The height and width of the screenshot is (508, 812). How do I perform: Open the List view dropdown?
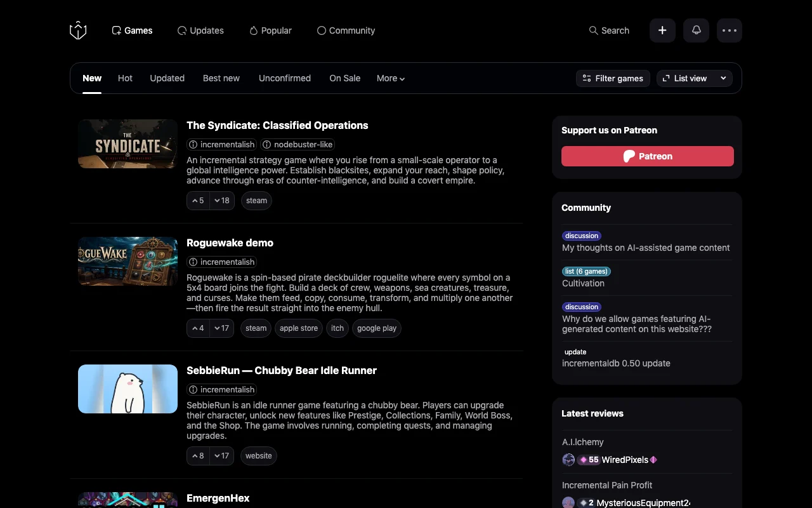(x=695, y=78)
